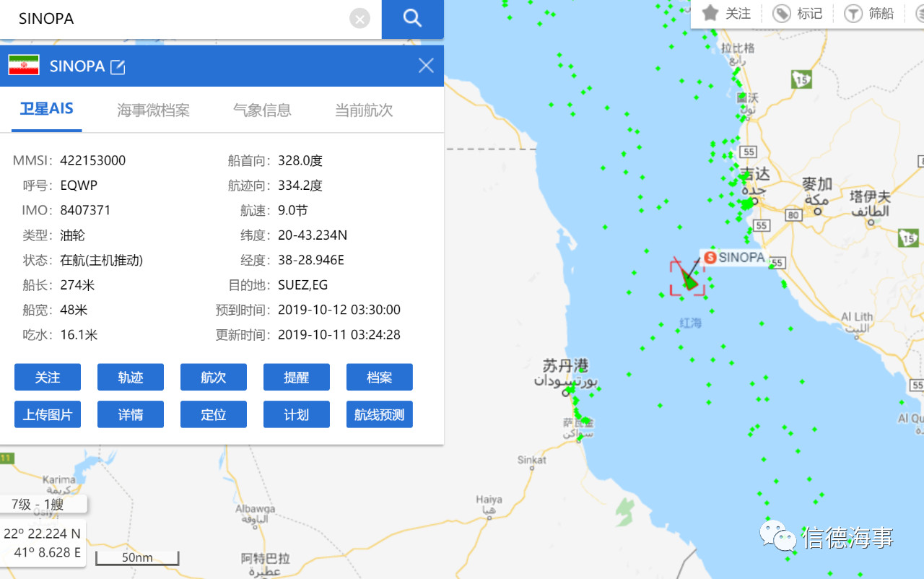Screen dimensions: 924x579
Task: Click ship length value 274米
Action: pyautogui.click(x=77, y=285)
